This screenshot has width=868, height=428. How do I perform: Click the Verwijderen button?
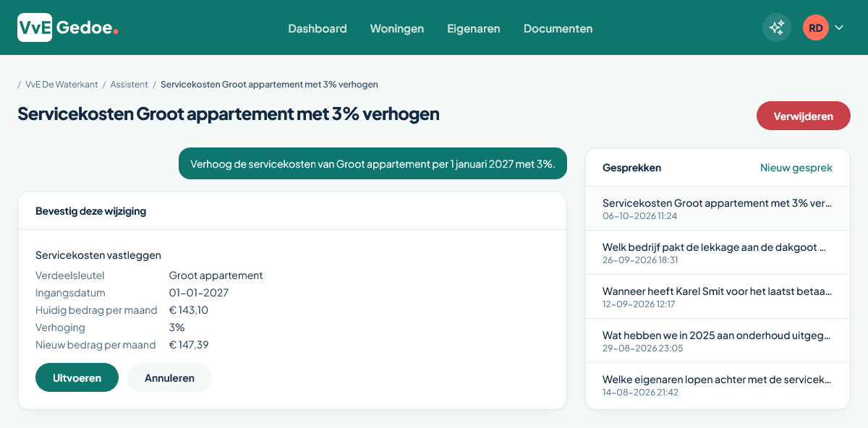[x=804, y=116]
